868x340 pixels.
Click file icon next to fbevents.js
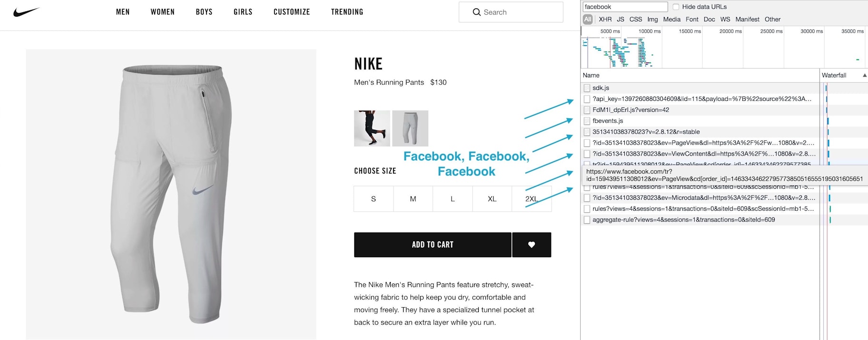coord(587,121)
